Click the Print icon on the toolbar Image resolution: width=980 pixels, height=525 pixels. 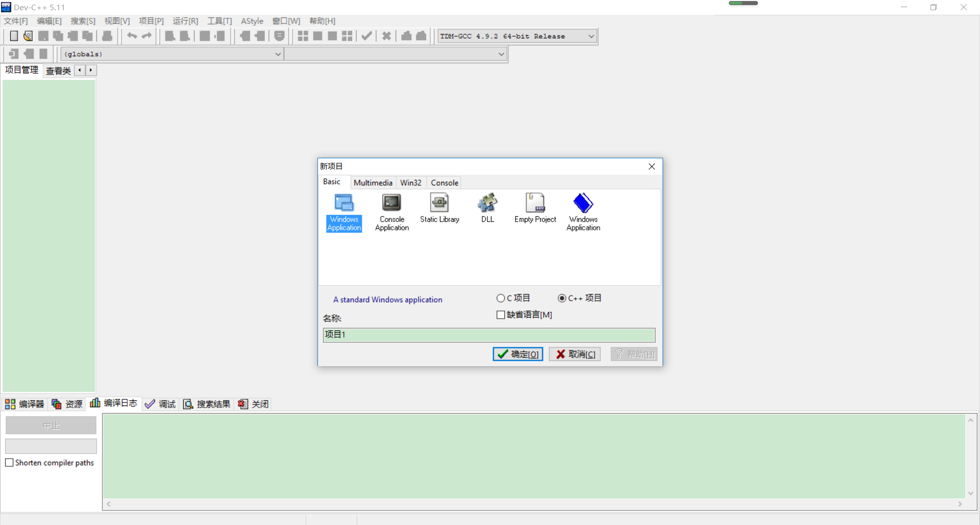[x=107, y=36]
